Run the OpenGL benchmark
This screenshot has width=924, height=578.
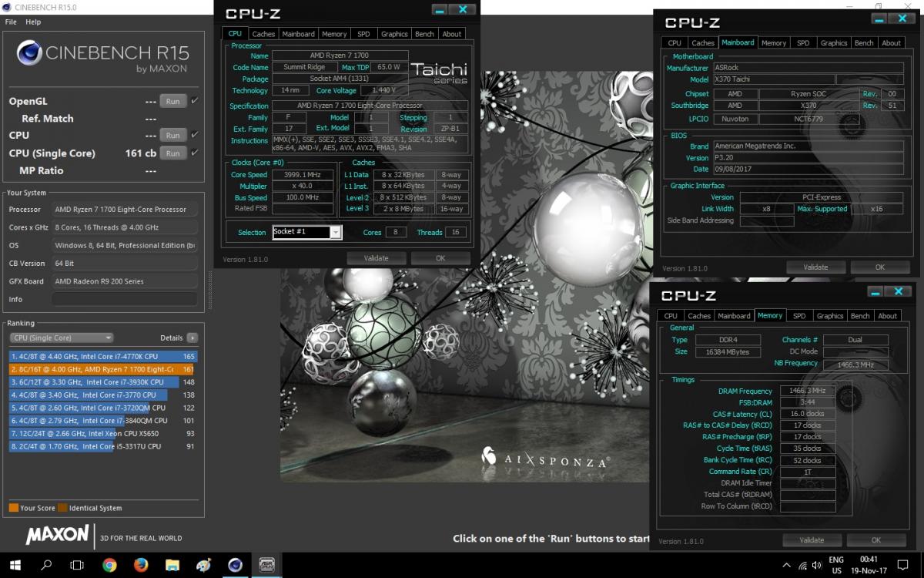click(173, 101)
